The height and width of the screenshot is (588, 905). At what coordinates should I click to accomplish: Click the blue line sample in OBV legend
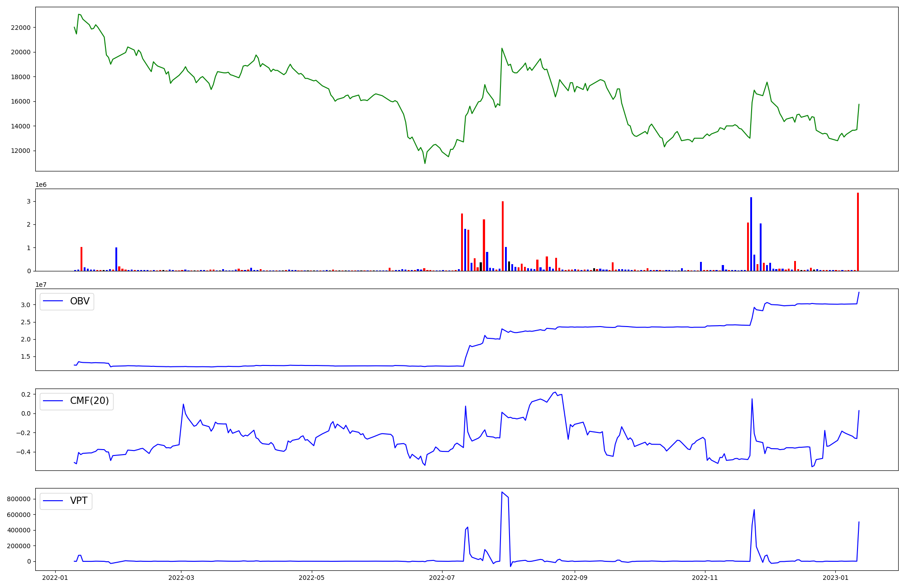pyautogui.click(x=53, y=301)
